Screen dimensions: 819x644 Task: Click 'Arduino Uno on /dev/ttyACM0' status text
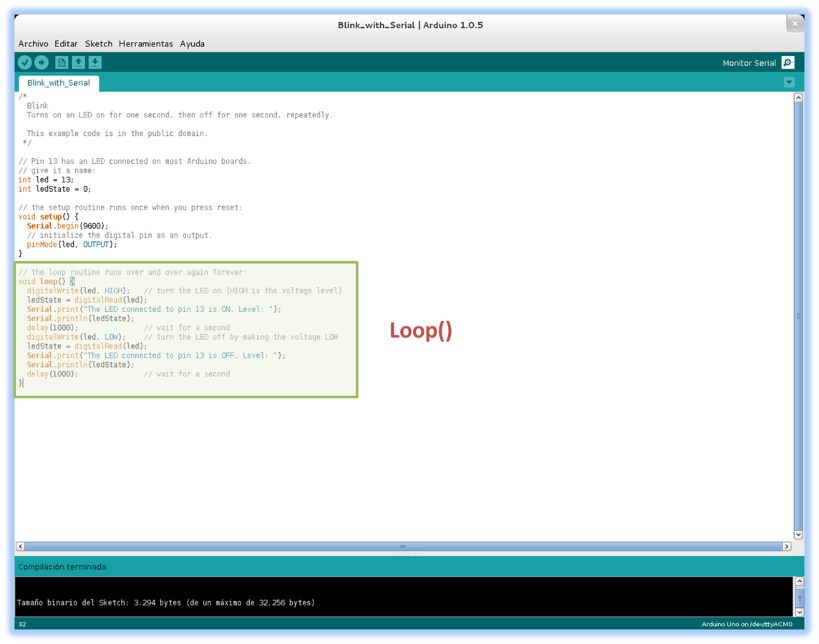[x=747, y=624]
